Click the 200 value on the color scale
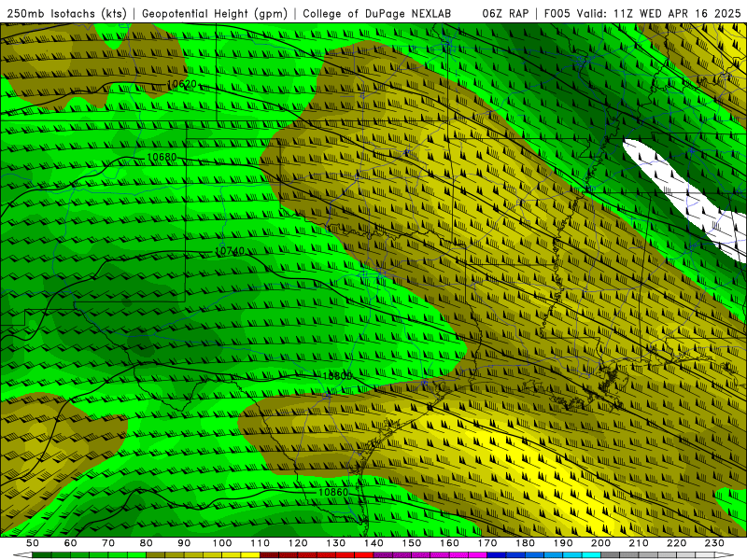Image resolution: width=747 pixels, height=560 pixels. click(x=600, y=543)
